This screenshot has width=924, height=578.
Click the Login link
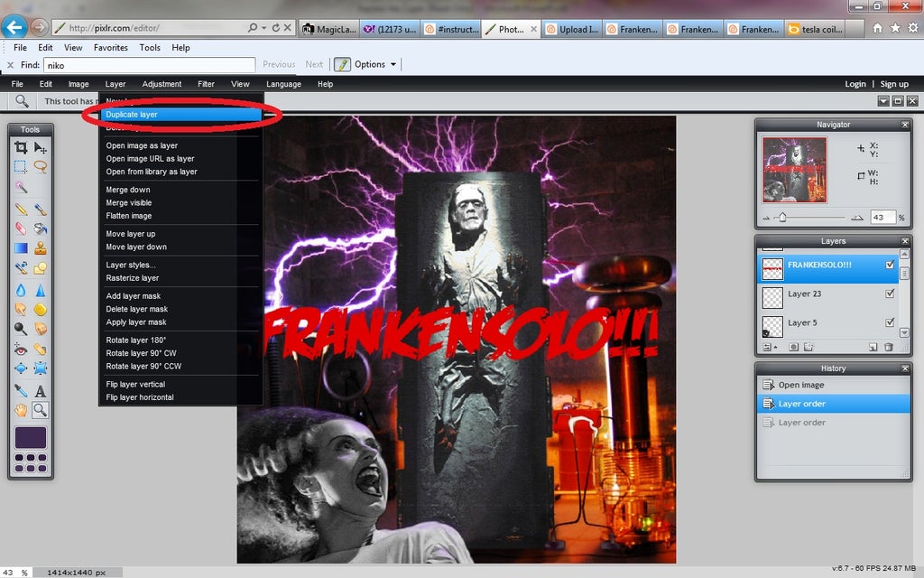pos(855,84)
